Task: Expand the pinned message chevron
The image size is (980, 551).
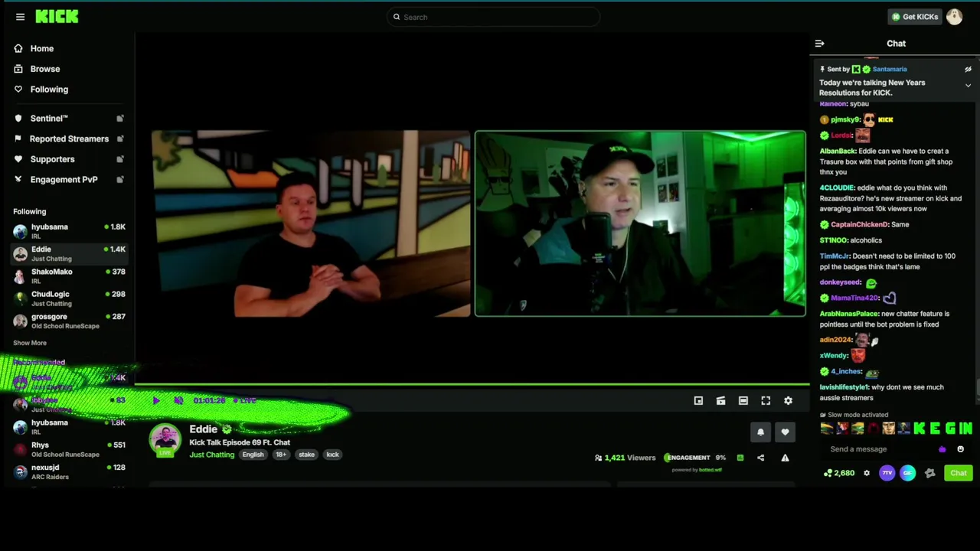Action: [968, 86]
